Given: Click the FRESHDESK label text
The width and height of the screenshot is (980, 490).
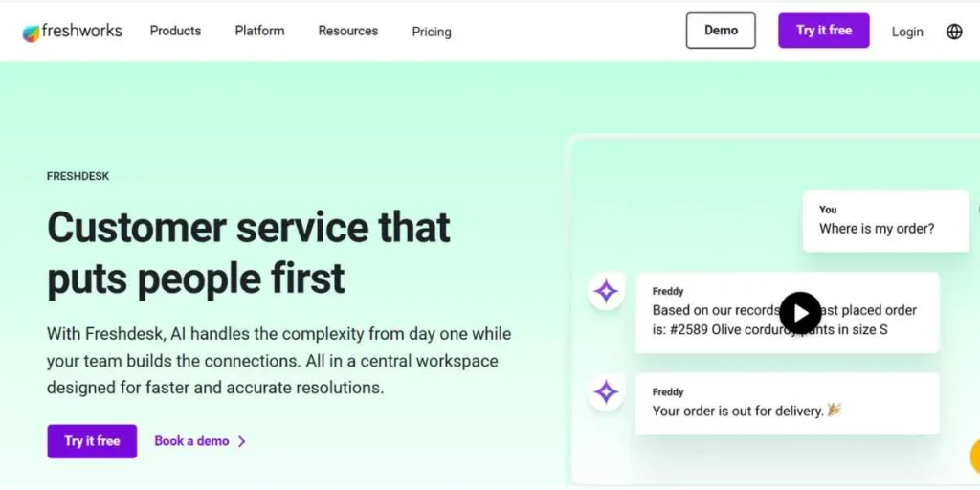Looking at the screenshot, I should click(x=78, y=176).
